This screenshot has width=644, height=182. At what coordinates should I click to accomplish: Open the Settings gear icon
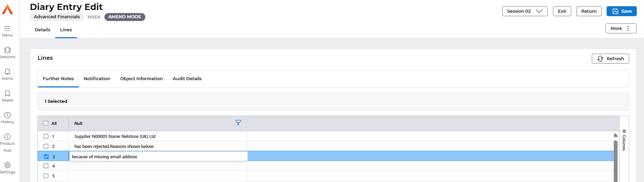click(x=7, y=165)
